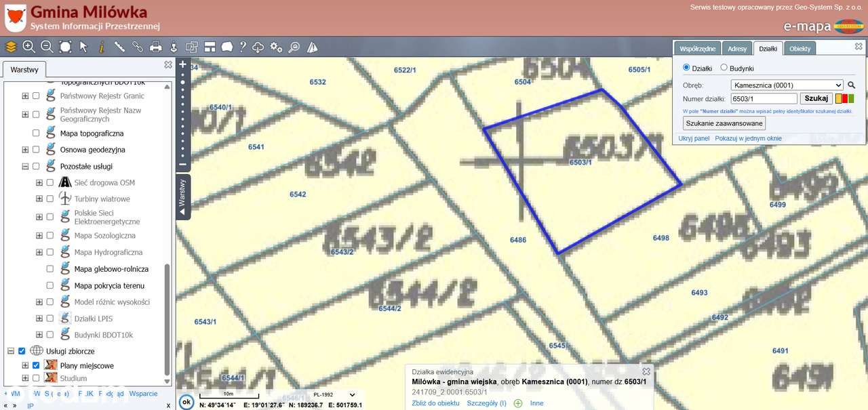Enable Mapa glebowo-rolnicza checkbox
The height and width of the screenshot is (410, 868).
[x=50, y=269]
